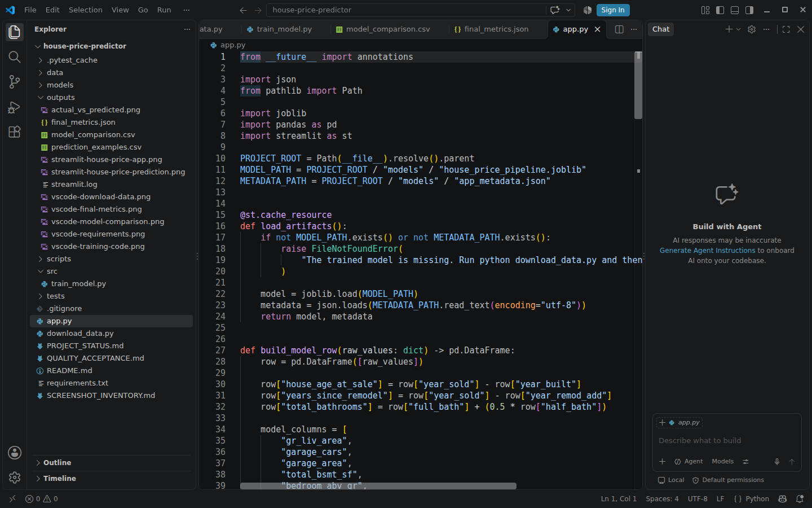Start a new chat with plus icon
Screen dimensions: 812x508
(x=729, y=29)
